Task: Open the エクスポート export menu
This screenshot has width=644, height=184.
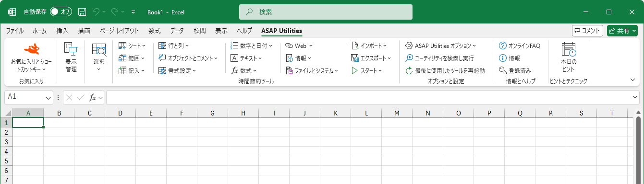Action: [x=371, y=58]
